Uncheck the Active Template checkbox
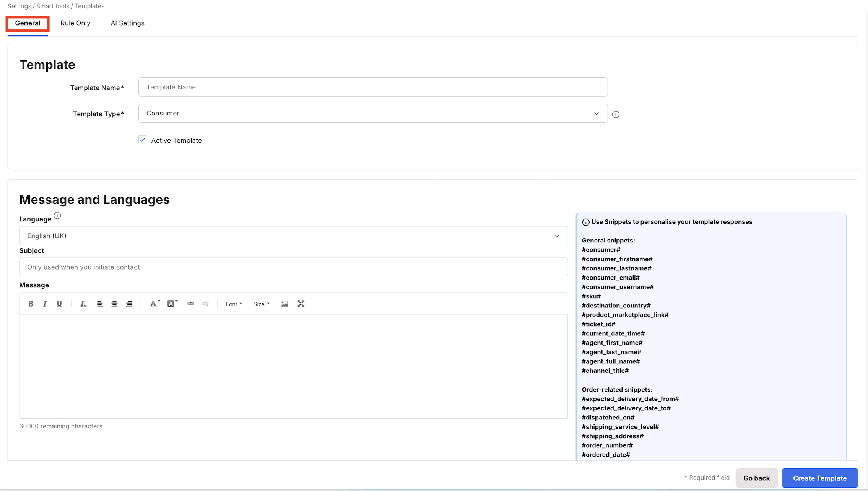Screen dimensions: 868x491 coord(142,140)
